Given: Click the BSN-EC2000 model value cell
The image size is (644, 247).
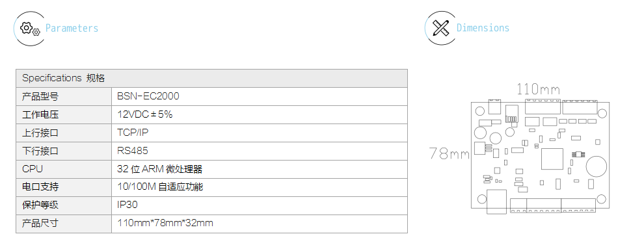Looking at the screenshot, I should tap(260, 96).
